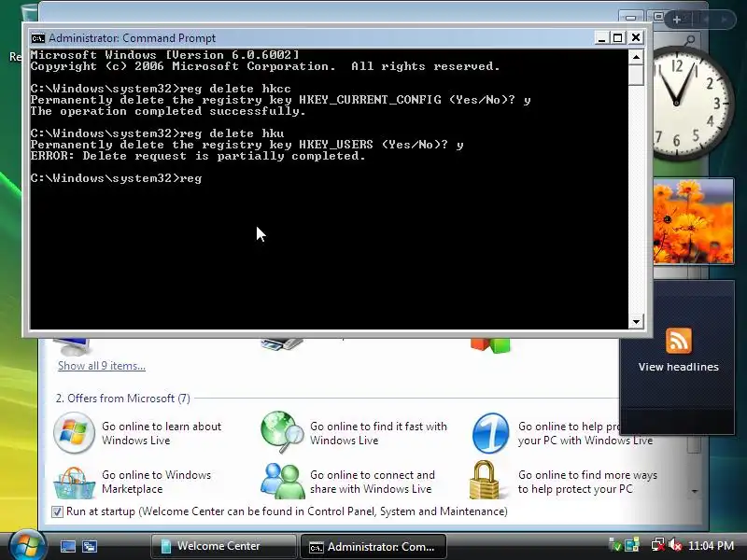Click the taskbar clock showing 11:04 PM
This screenshot has height=560, width=747.
click(x=711, y=545)
